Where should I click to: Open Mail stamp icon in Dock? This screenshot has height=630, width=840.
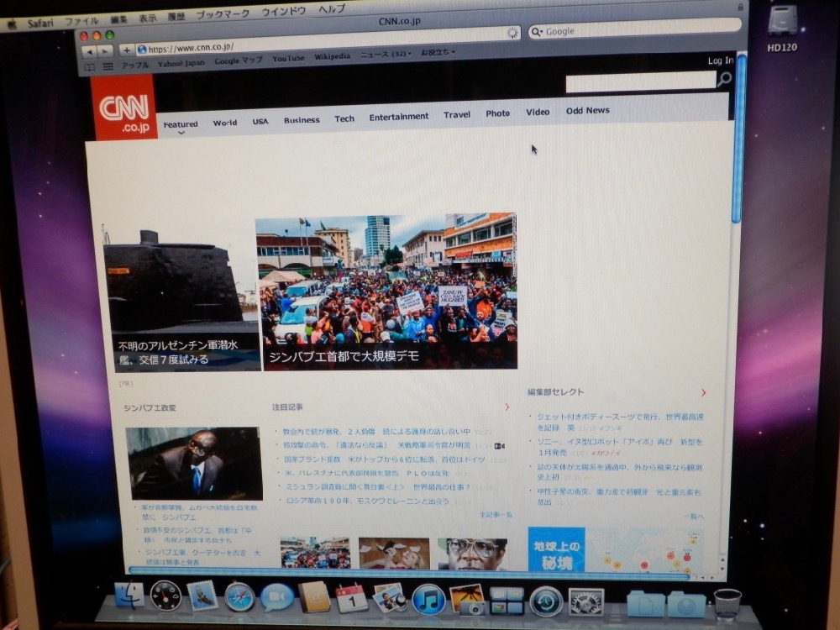202,596
